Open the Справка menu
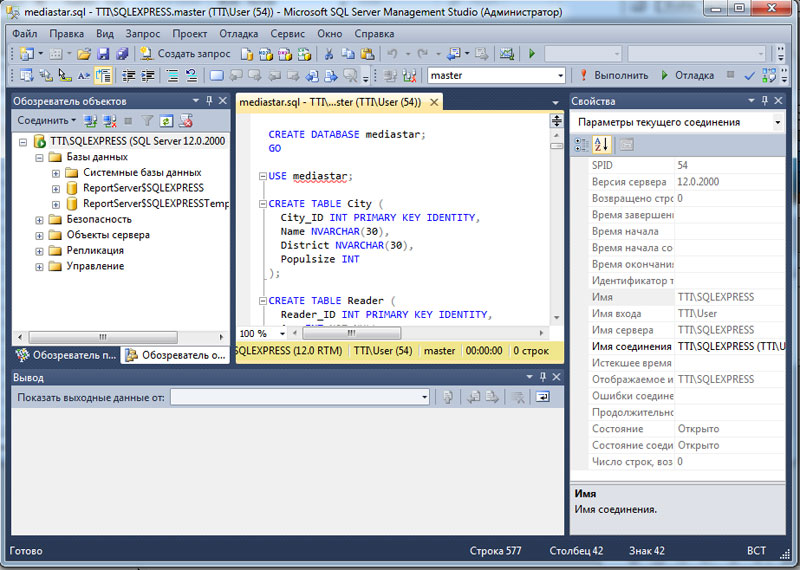The width and height of the screenshot is (800, 570). (x=374, y=34)
